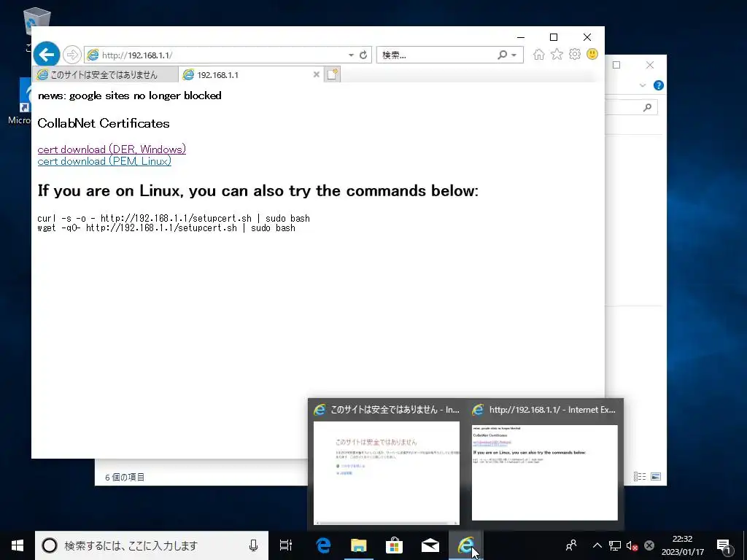Click the Internet Explorer taskbar icon
The height and width of the screenshot is (560, 747).
click(x=466, y=545)
